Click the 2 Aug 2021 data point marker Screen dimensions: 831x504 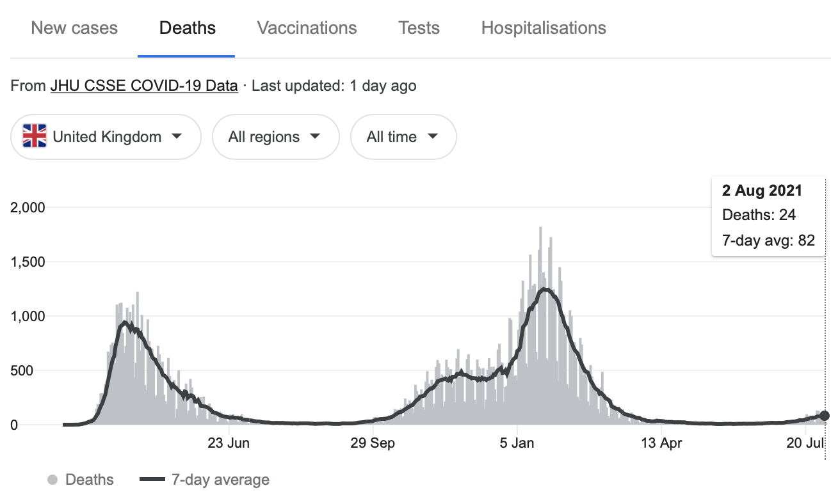(x=824, y=416)
